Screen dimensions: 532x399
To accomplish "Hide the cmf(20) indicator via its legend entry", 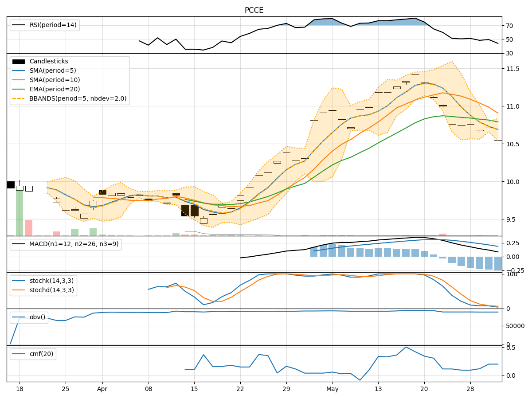I will [19, 353].
